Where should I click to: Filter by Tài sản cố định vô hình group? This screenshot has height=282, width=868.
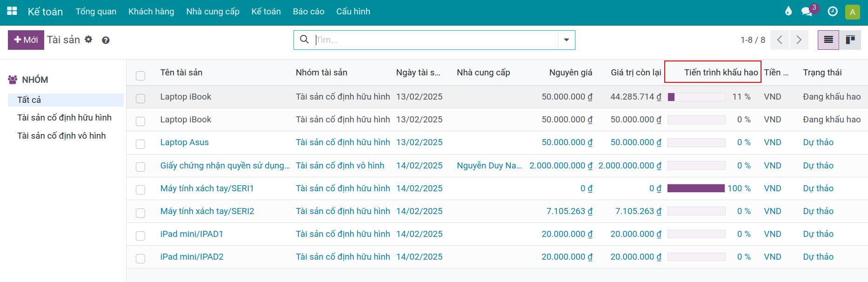pos(61,136)
